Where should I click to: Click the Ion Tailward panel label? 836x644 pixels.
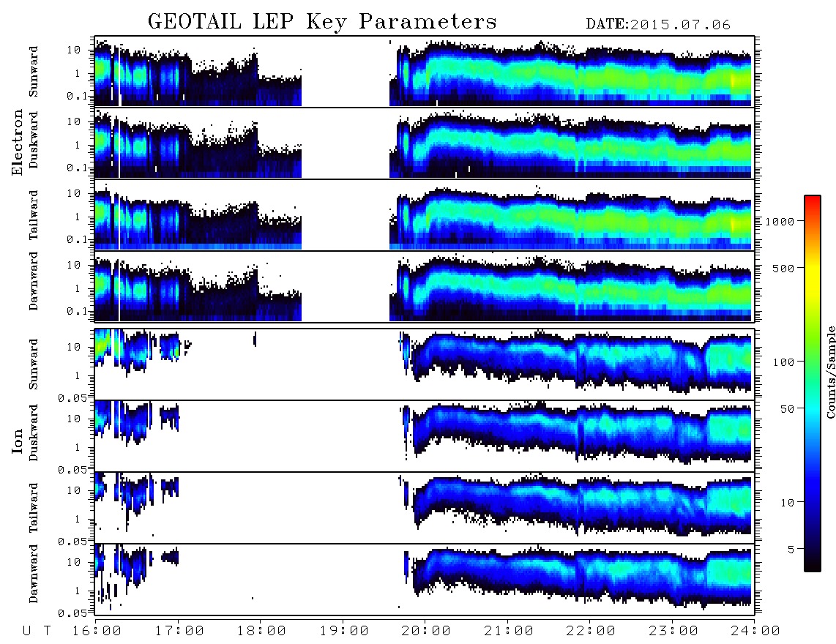(x=34, y=508)
